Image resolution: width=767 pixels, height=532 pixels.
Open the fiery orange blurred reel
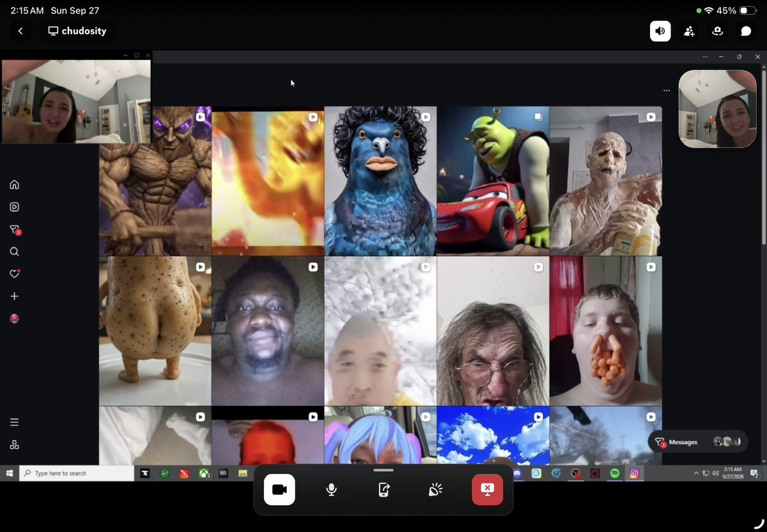point(268,181)
